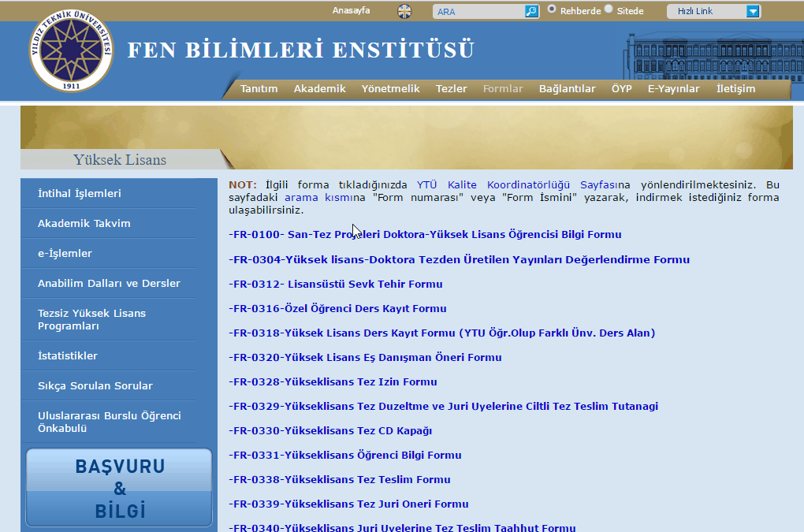Open the Akademik menu
Viewport: 804px width, 532px height.
[x=319, y=89]
